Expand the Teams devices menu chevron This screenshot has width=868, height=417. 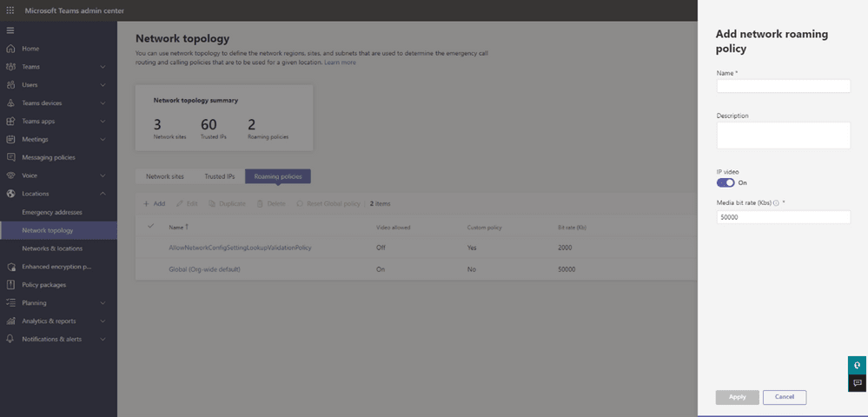click(x=103, y=103)
